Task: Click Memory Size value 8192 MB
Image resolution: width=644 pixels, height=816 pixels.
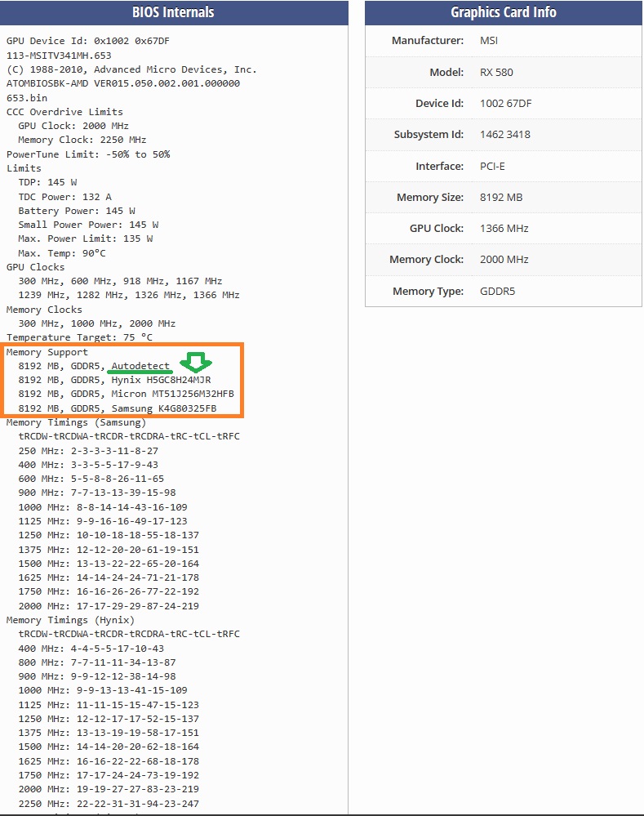Action: pos(501,198)
